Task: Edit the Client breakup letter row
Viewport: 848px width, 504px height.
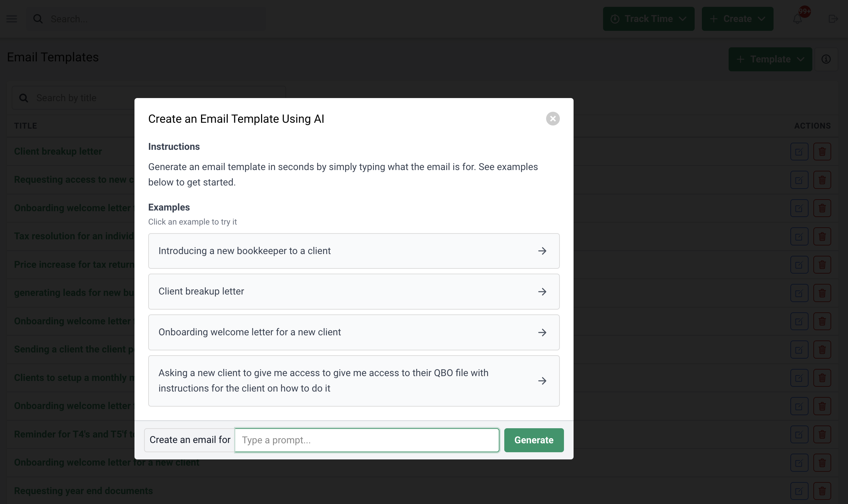Action: [x=799, y=152]
